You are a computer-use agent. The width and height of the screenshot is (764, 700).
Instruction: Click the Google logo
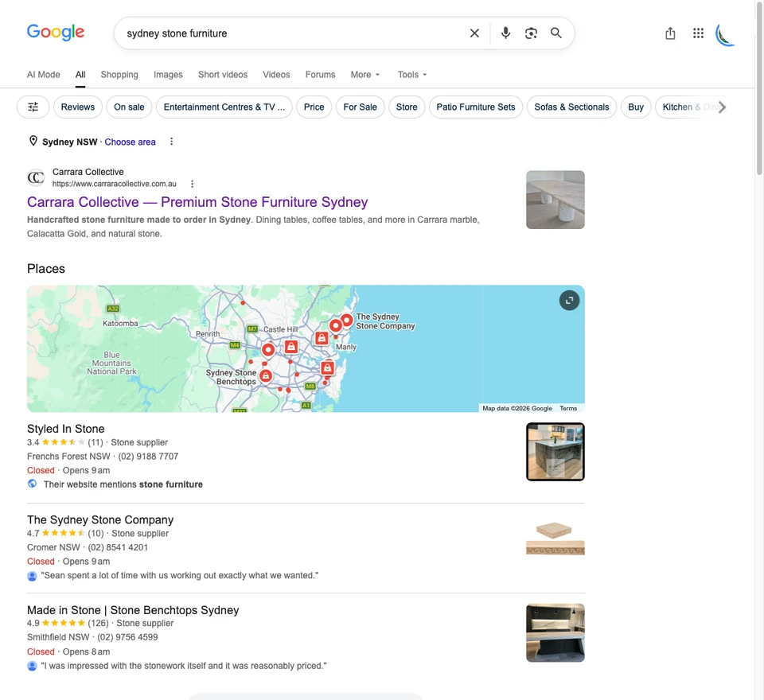[x=56, y=33]
